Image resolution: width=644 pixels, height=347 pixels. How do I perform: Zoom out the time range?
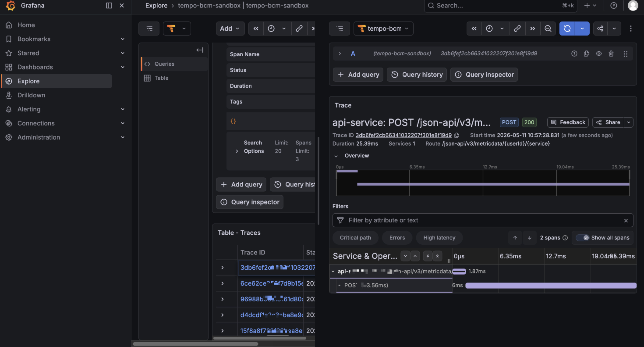[548, 29]
